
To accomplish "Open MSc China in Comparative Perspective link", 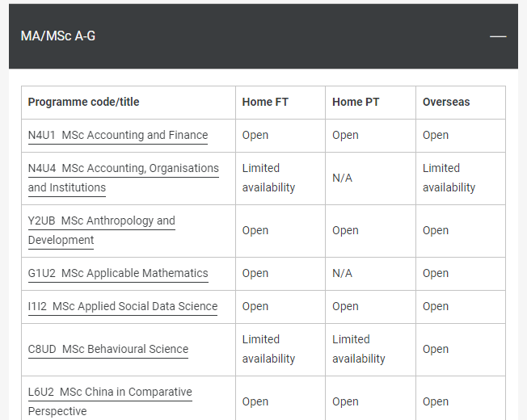I will (110, 393).
